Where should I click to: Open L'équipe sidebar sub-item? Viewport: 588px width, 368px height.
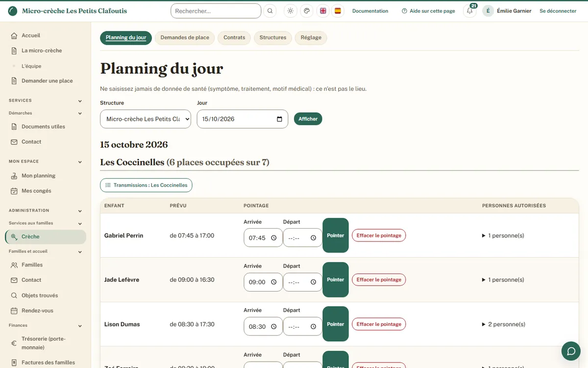pos(46,66)
